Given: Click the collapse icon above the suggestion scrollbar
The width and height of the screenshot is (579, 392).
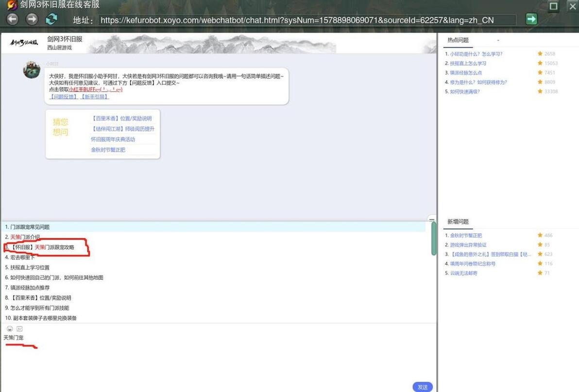Looking at the screenshot, I should (432, 219).
